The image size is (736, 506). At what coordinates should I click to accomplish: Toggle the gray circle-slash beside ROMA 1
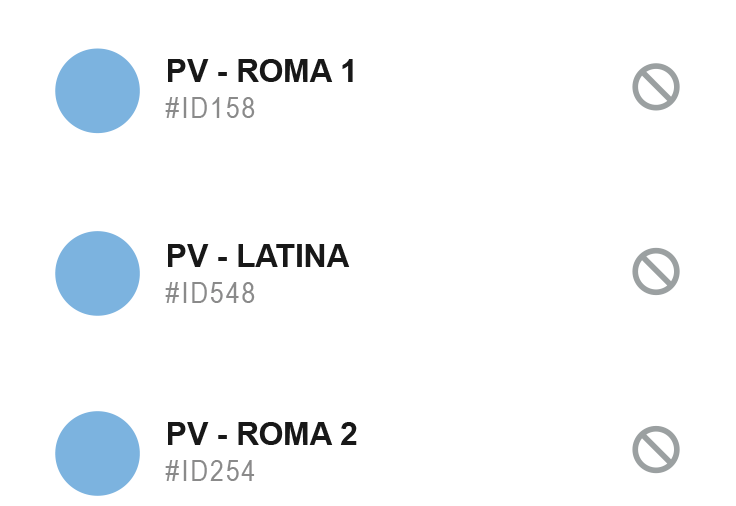656,87
